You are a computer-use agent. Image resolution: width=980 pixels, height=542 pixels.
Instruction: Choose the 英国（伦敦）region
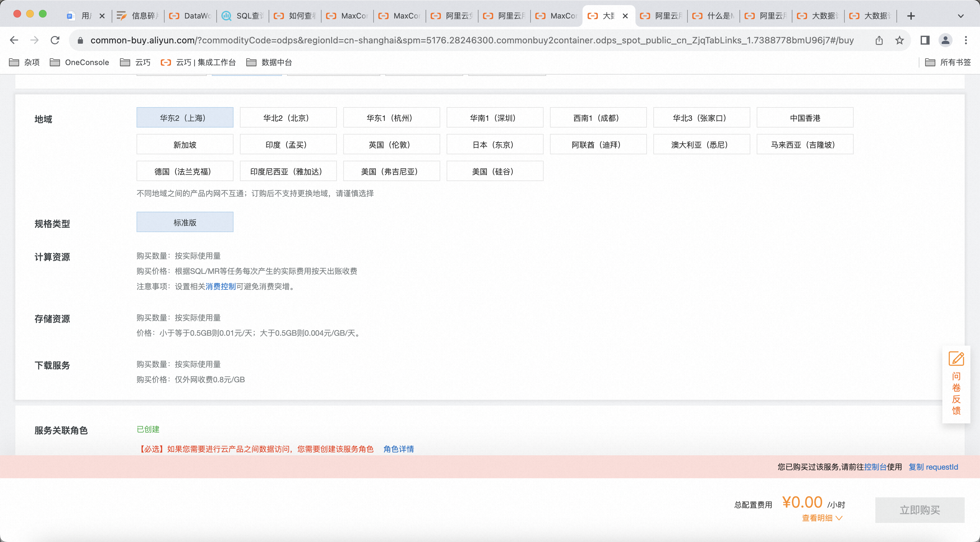coord(391,144)
